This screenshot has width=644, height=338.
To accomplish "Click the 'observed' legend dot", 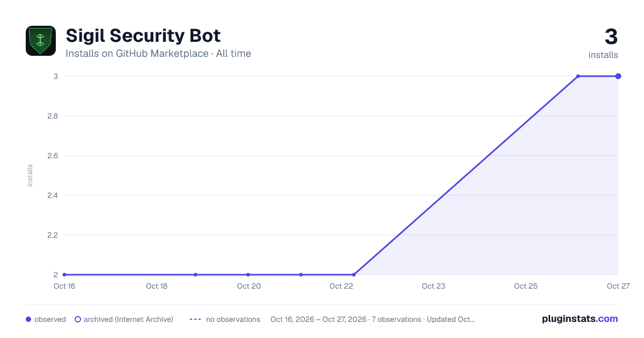I will pyautogui.click(x=28, y=319).
